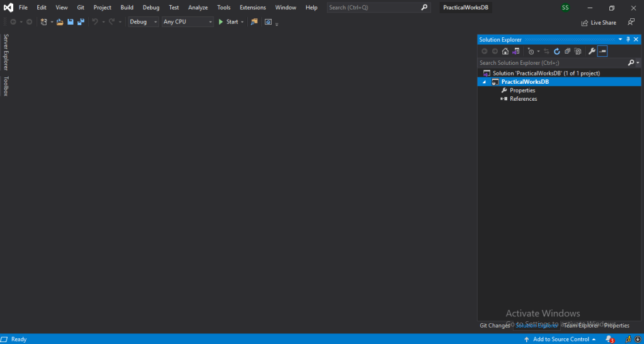Click the Live Share button
The height and width of the screenshot is (344, 644).
click(x=599, y=23)
